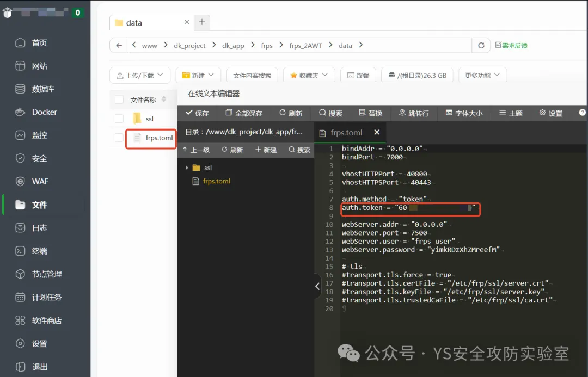Click 全部保存 save all in editor
588x377 pixels.
pos(244,113)
